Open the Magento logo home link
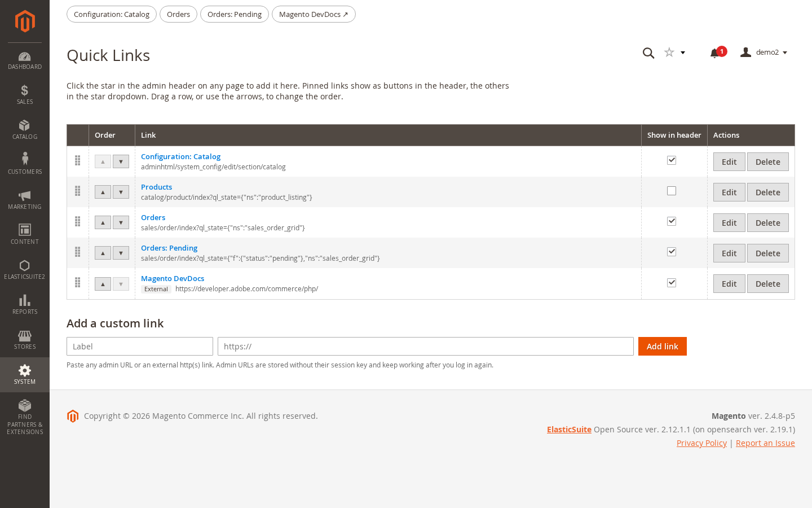812x508 pixels. click(x=25, y=21)
